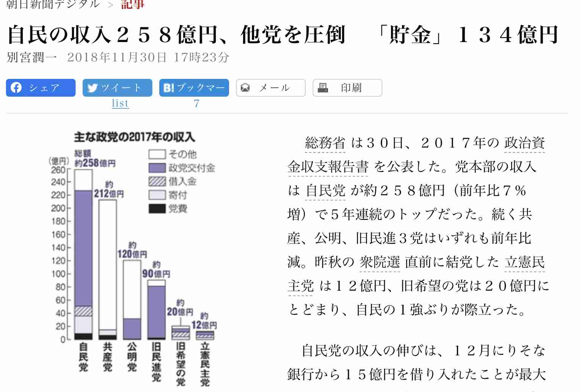
Task: Share article with シェア button label
Action: click(44, 88)
